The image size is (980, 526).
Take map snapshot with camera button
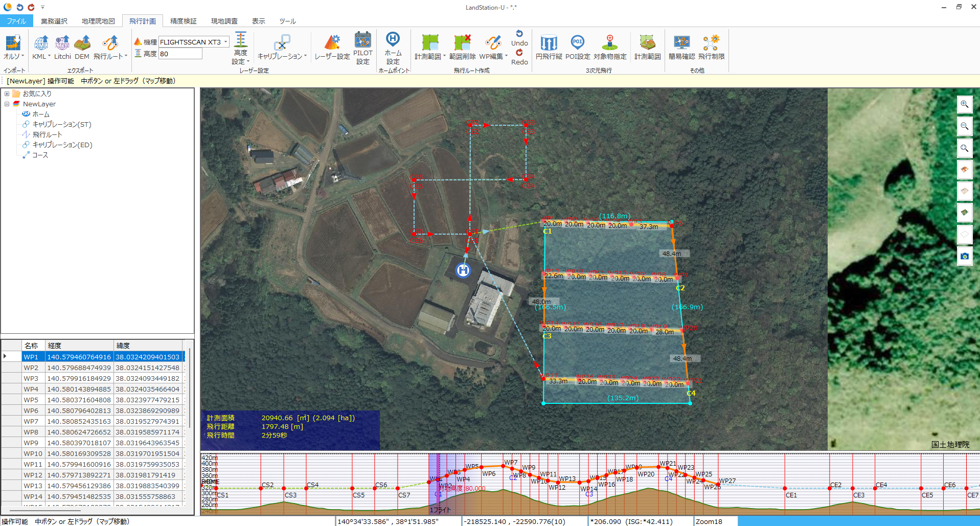tap(964, 256)
